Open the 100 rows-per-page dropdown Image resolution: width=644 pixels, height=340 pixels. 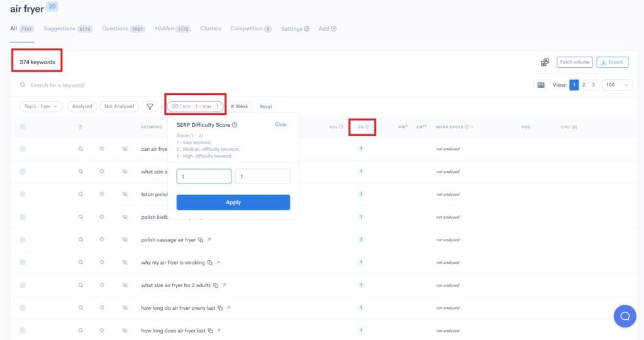coord(617,85)
